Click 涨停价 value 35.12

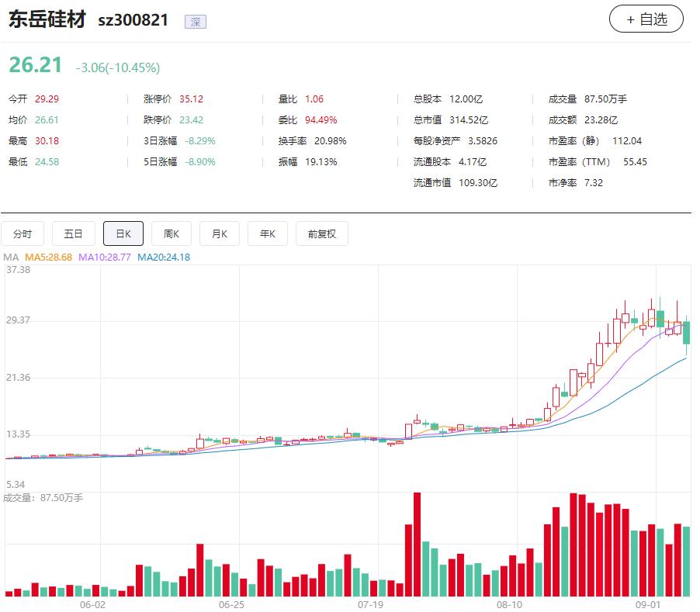tap(191, 99)
